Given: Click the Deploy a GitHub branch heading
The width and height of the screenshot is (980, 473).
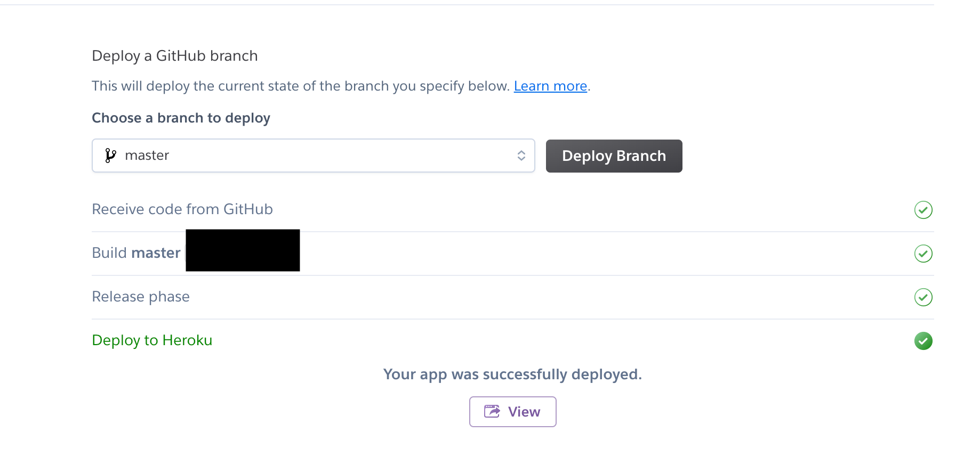Looking at the screenshot, I should (x=175, y=56).
